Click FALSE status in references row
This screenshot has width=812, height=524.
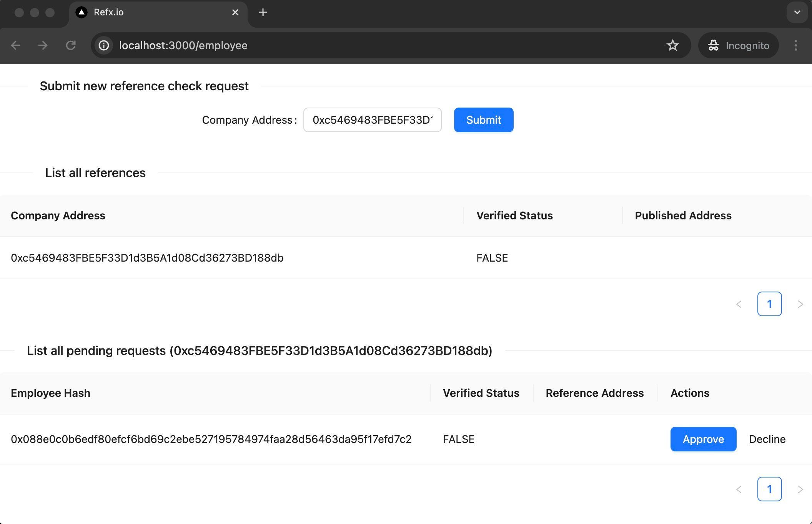tap(492, 258)
